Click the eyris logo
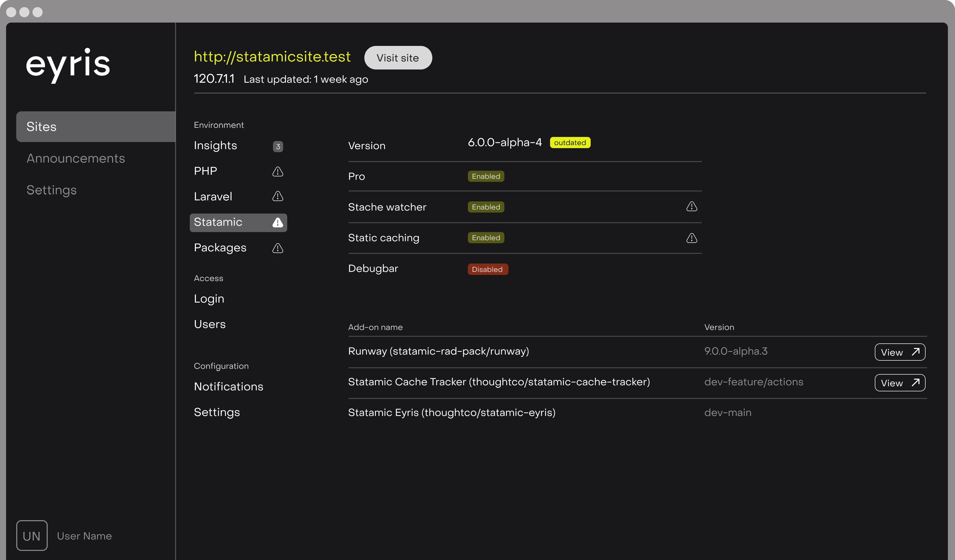The image size is (955, 560). point(68,65)
